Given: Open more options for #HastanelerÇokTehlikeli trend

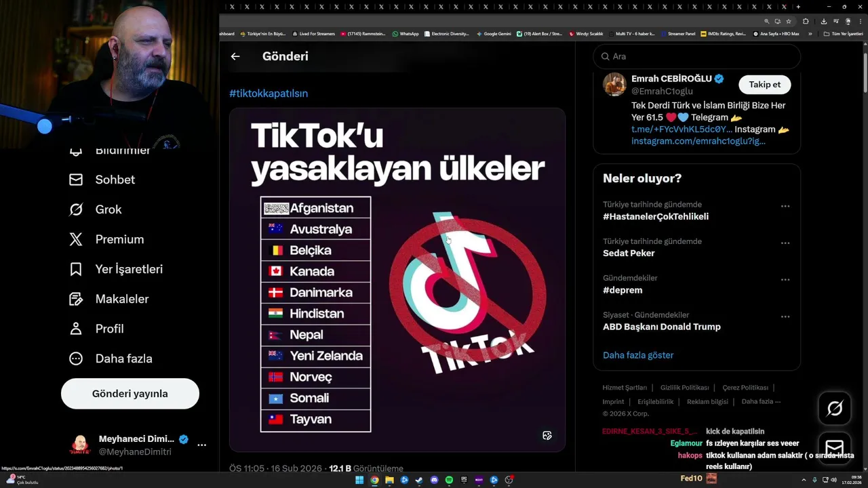Looking at the screenshot, I should [785, 206].
